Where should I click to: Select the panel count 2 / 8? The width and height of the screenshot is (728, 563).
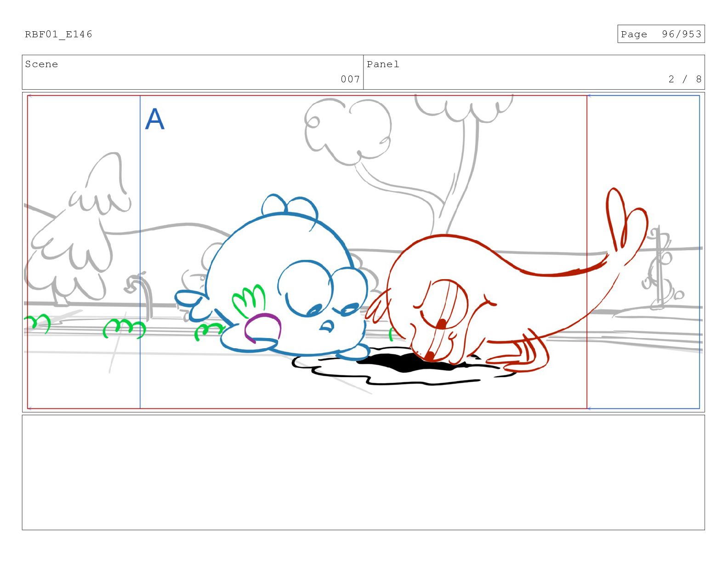(x=685, y=79)
